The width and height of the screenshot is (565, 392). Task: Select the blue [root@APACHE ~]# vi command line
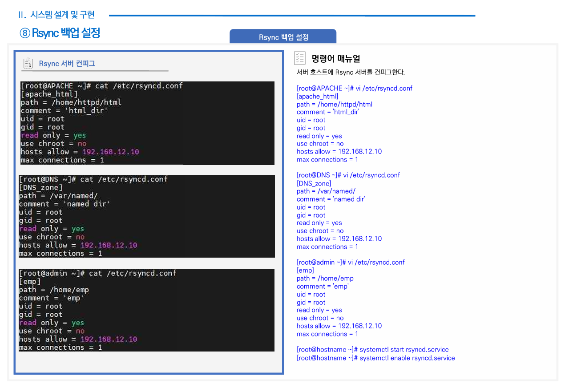[x=354, y=88]
